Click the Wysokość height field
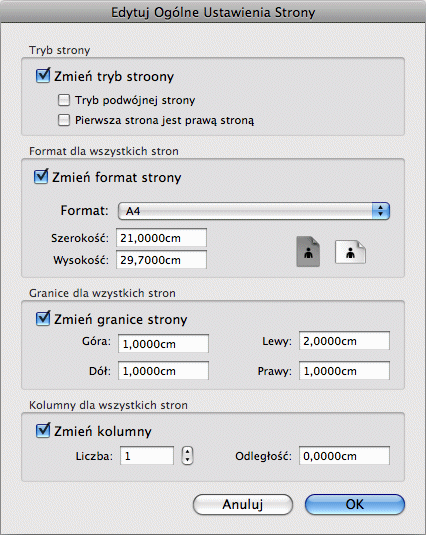This screenshot has width=426, height=535. pyautogui.click(x=161, y=260)
